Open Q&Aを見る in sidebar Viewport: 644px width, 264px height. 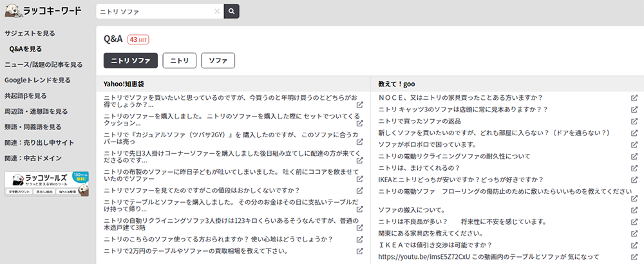point(26,49)
